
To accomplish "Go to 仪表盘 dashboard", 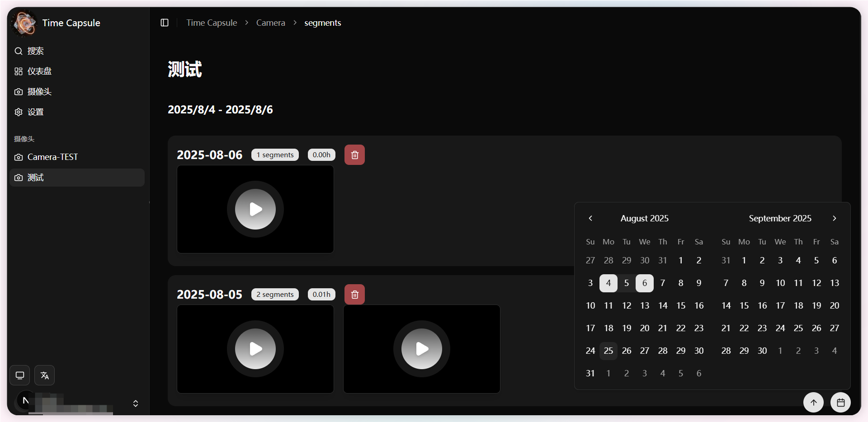I will point(39,71).
